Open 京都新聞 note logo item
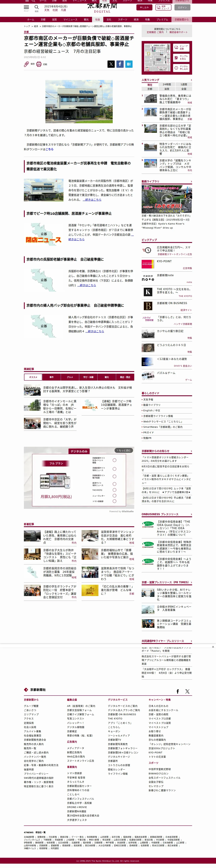This screenshot has height=868, width=216. pos(148,278)
